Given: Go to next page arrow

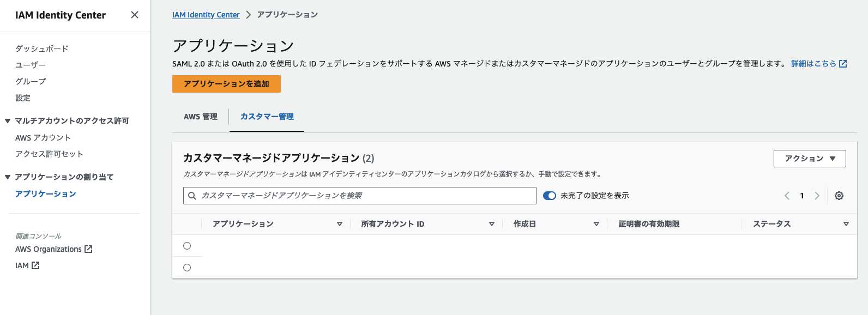Looking at the screenshot, I should (817, 196).
